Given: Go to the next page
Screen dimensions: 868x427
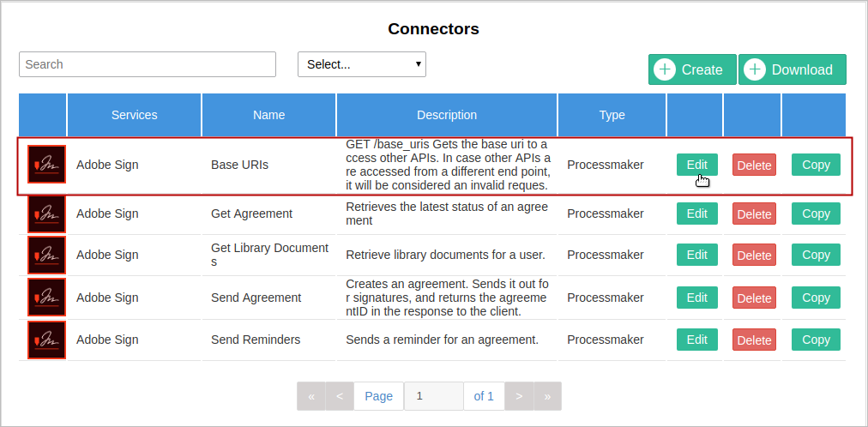Looking at the screenshot, I should click(x=519, y=396).
